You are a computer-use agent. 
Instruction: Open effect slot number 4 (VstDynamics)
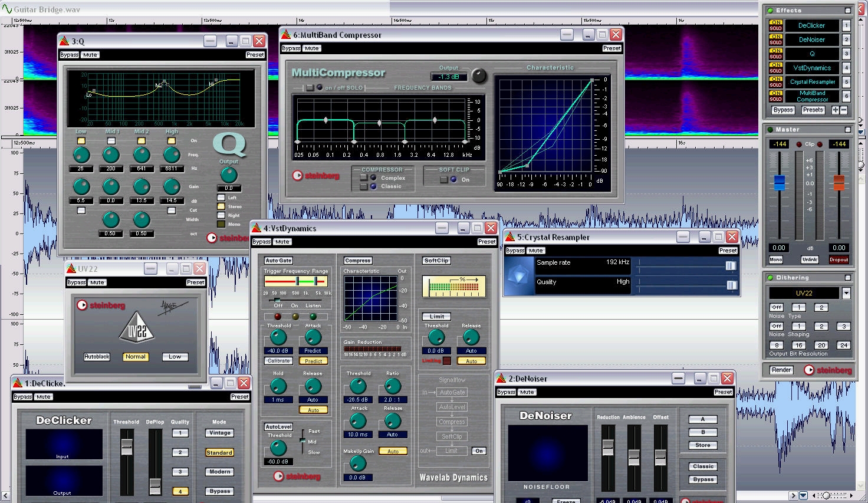click(x=846, y=68)
